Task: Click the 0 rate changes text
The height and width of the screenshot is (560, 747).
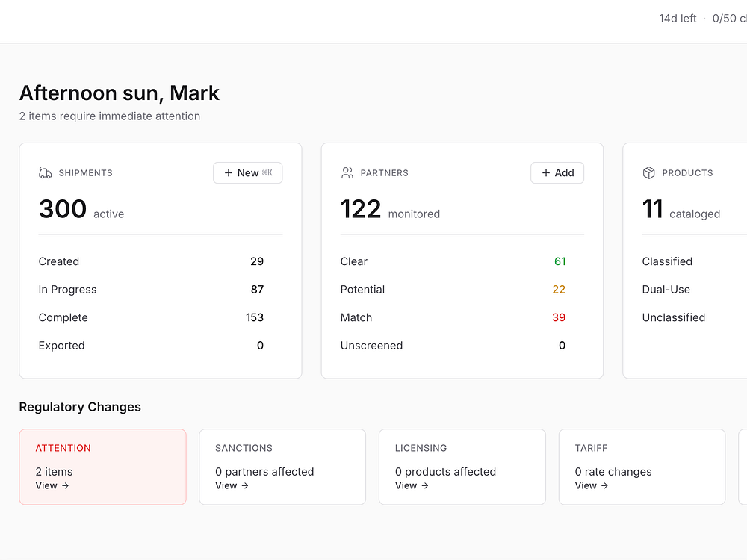Action: 613,471
